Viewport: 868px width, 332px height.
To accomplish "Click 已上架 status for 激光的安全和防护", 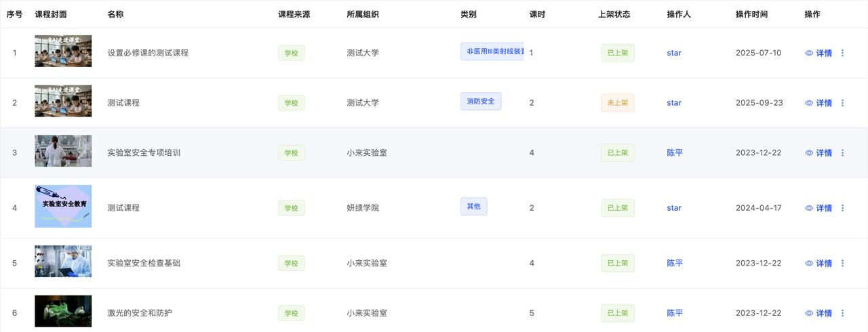I will pos(617,313).
